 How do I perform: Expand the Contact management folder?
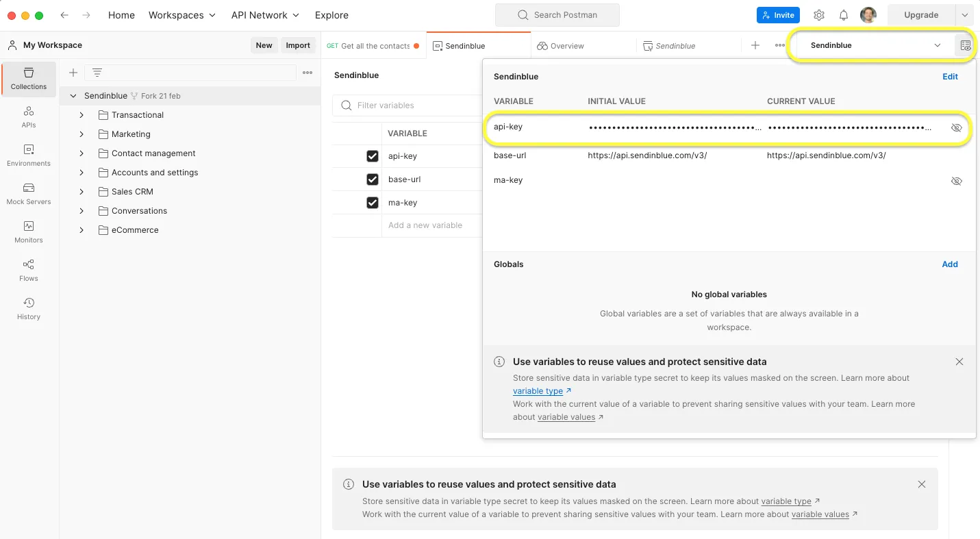(x=81, y=153)
